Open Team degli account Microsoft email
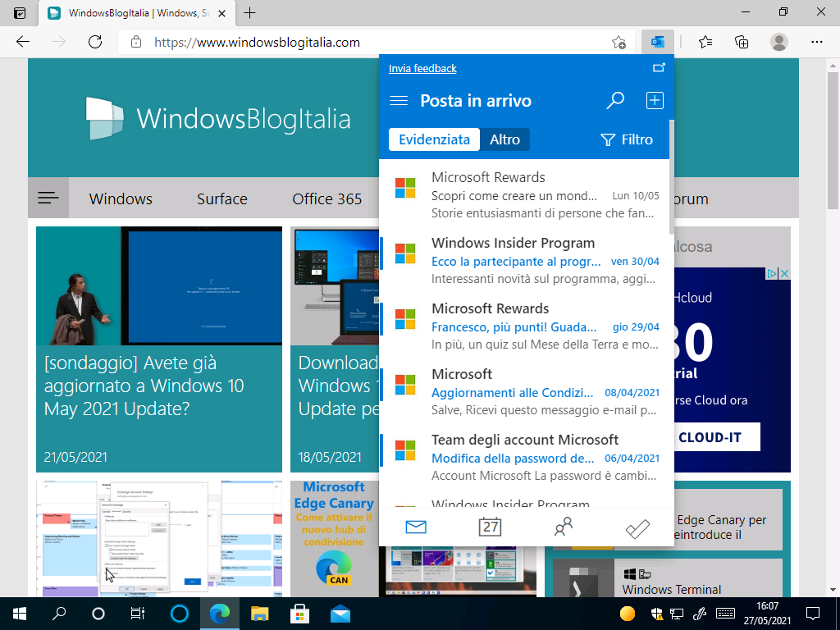 tap(524, 458)
